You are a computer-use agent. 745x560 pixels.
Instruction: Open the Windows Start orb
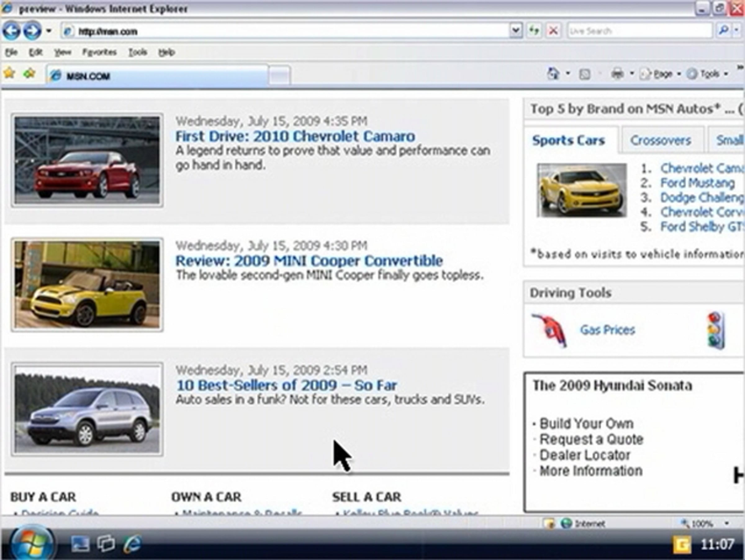pyautogui.click(x=32, y=543)
